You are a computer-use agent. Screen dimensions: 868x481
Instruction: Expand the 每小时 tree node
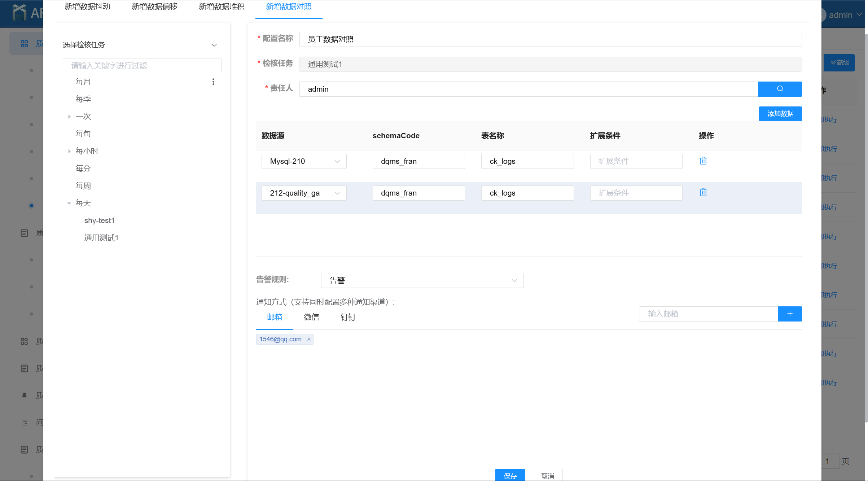coord(69,151)
